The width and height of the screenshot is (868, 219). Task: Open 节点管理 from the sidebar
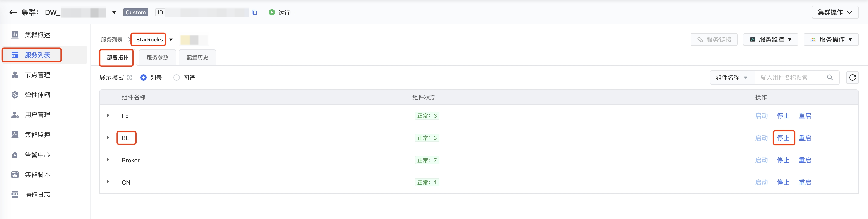37,75
